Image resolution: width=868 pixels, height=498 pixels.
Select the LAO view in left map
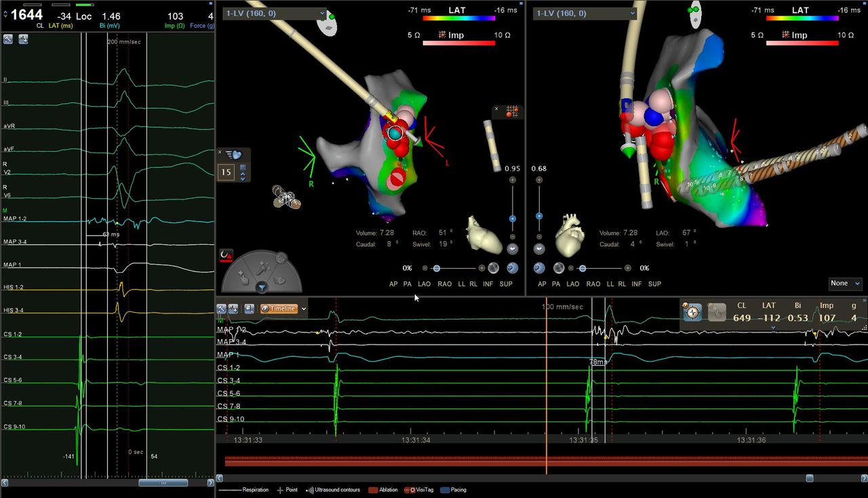point(424,284)
